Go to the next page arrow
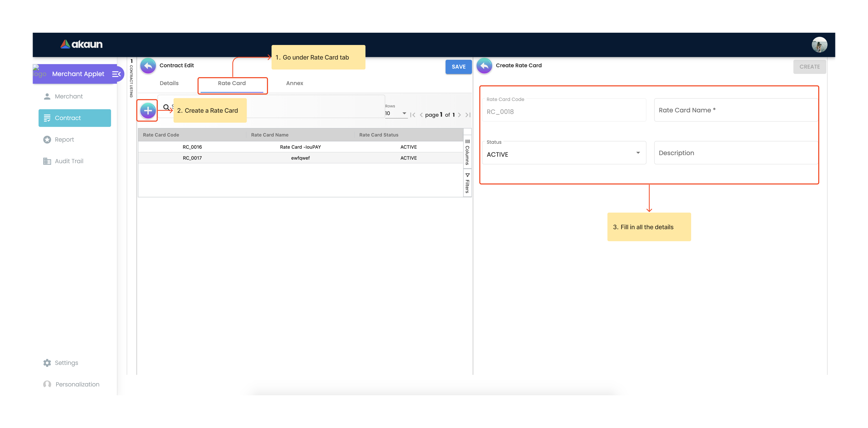The image size is (868, 428). pos(459,115)
